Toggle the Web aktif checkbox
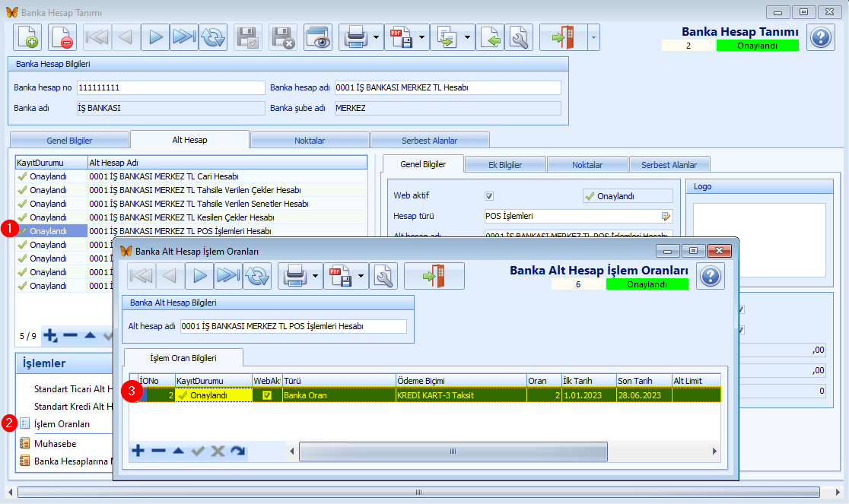Viewport: 849px width, 504px height. (x=489, y=195)
